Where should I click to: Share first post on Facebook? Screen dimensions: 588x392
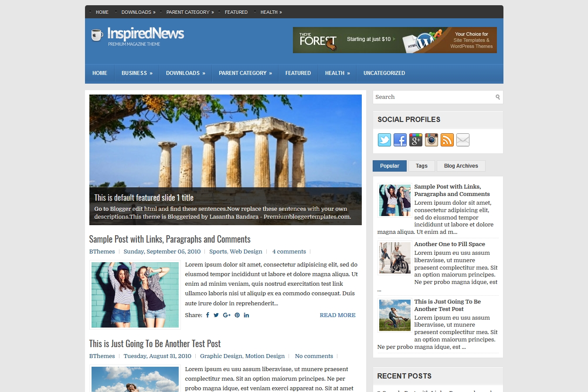[x=207, y=315]
